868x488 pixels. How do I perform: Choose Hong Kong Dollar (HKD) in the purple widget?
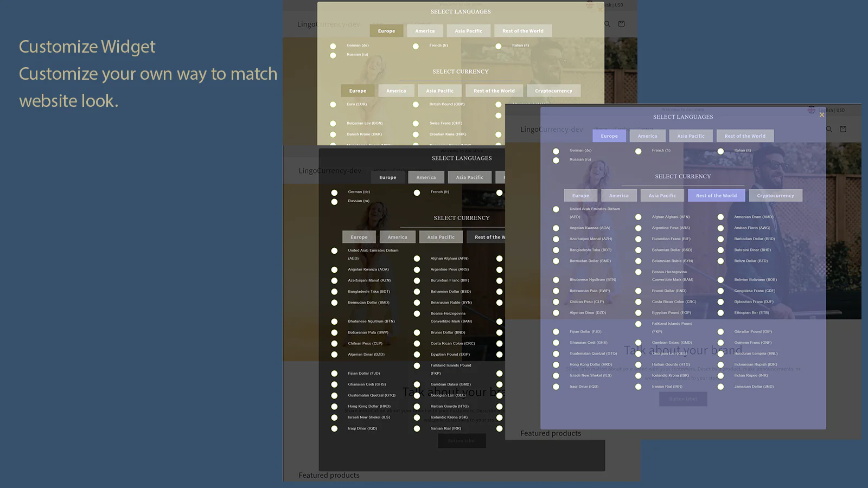click(x=556, y=365)
